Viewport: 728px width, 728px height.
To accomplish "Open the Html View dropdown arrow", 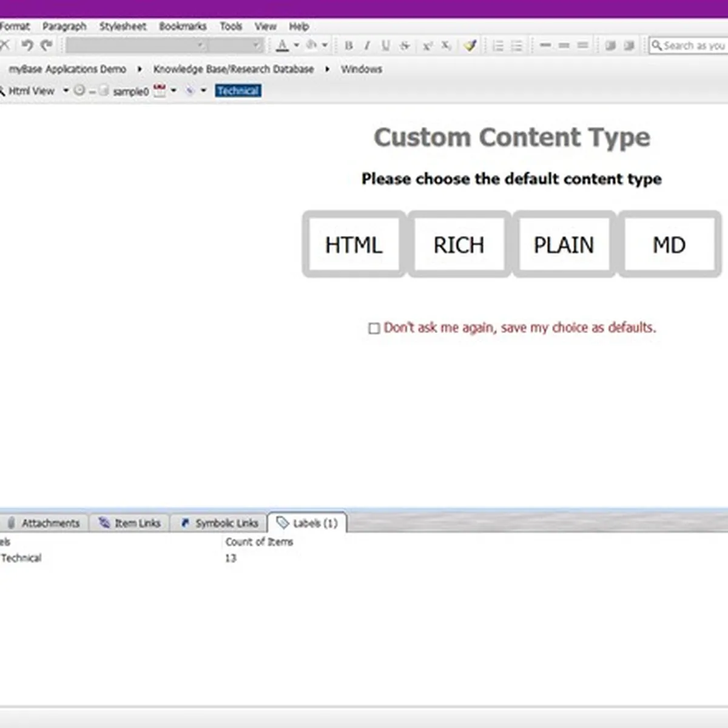I will [66, 90].
